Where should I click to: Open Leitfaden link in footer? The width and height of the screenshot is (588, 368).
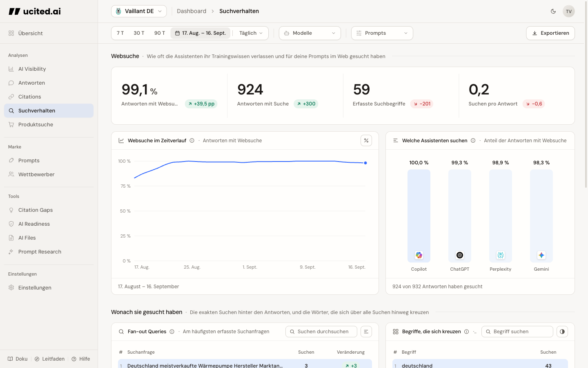[x=49, y=359]
